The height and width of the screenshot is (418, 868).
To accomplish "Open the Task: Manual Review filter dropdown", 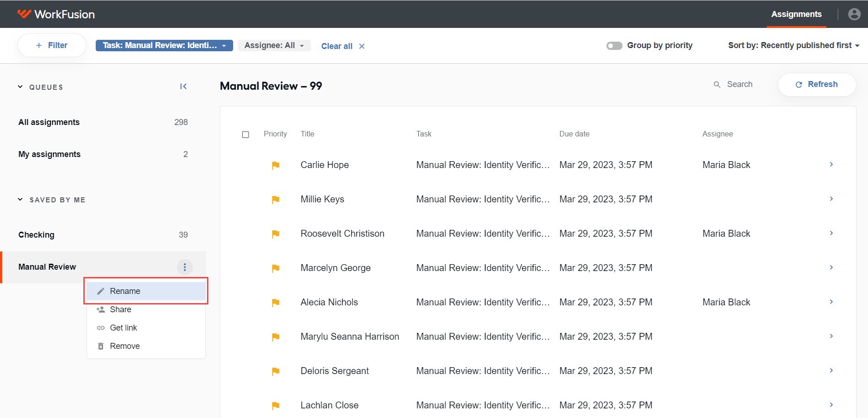I will pos(164,45).
